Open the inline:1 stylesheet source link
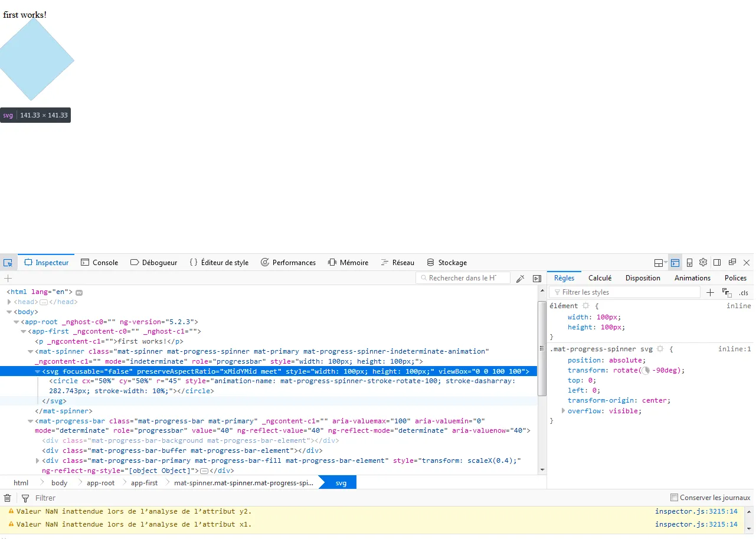 [x=734, y=349]
